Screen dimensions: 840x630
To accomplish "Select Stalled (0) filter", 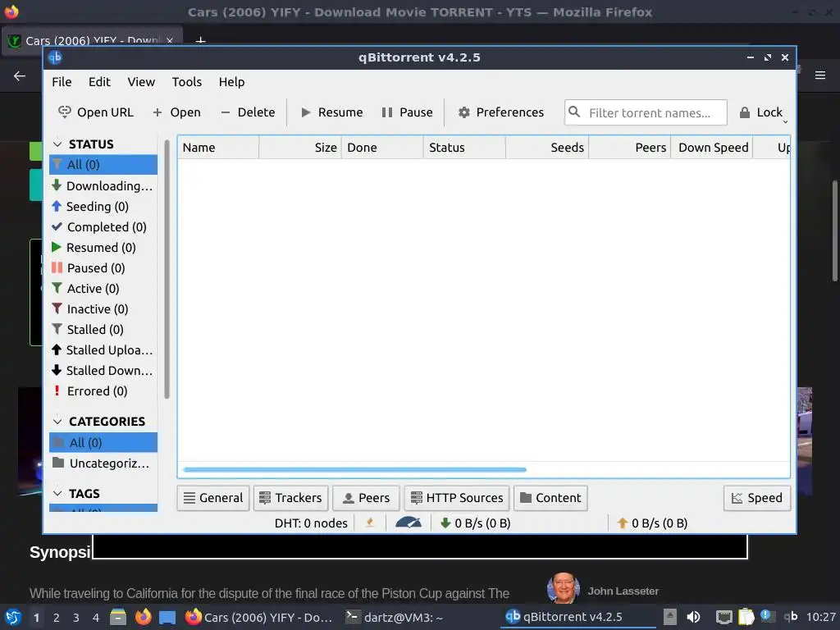I will (x=103, y=330).
